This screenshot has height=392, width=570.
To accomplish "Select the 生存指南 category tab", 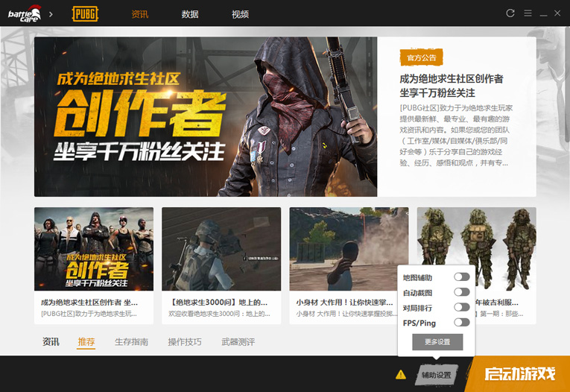I will pos(131,342).
